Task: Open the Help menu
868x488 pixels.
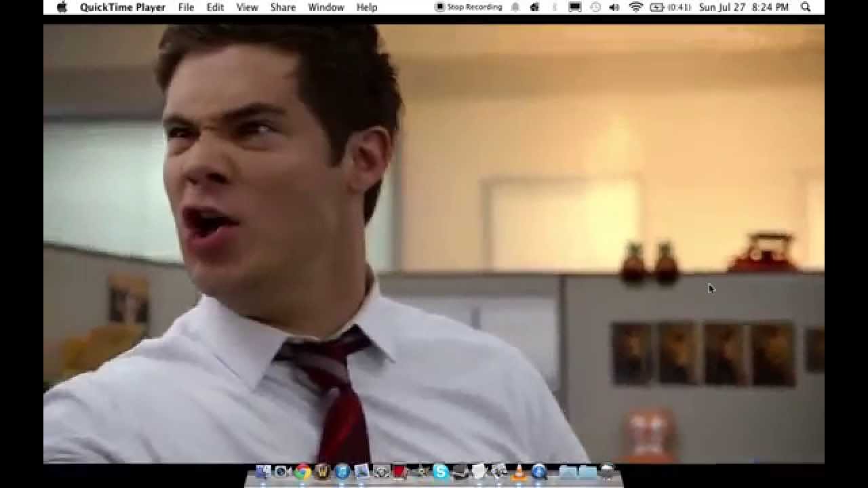Action: (x=366, y=7)
